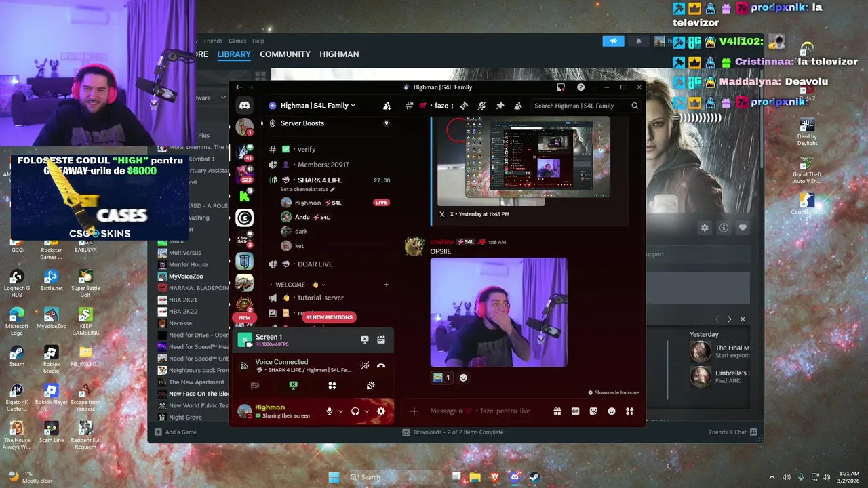Image resolution: width=868 pixels, height=488 pixels.
Task: Open sticker picker in message bar
Action: point(593,411)
